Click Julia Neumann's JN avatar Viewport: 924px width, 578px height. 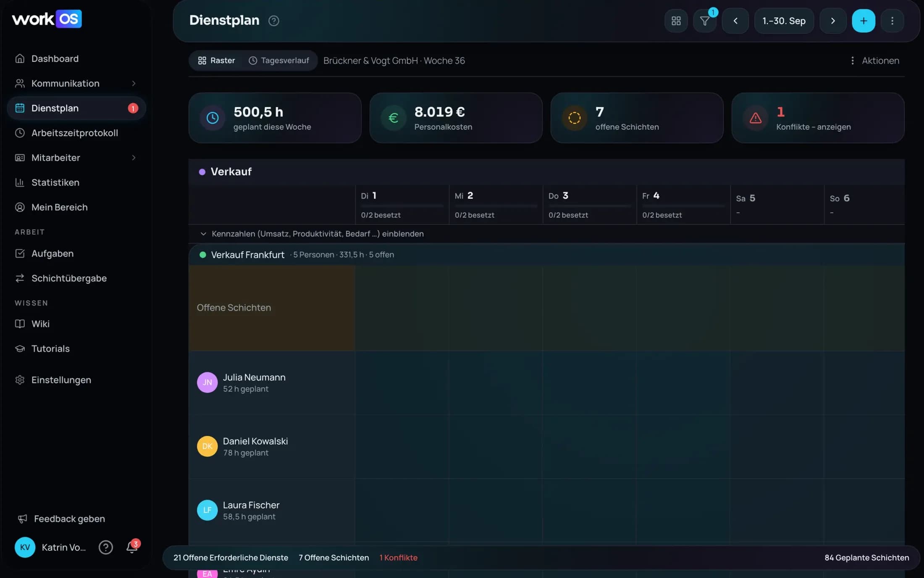(x=207, y=382)
